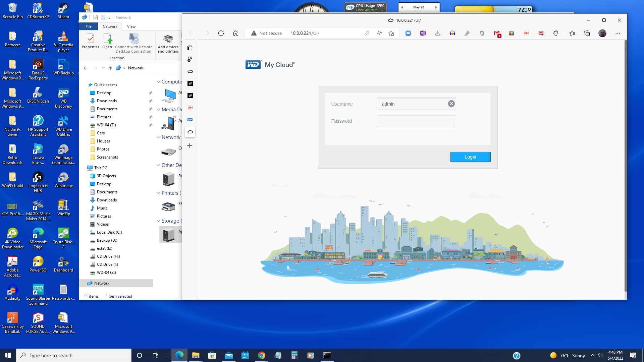This screenshot has height=362, width=644.
Task: Select Backup (D:) in navigation pane
Action: [107, 240]
